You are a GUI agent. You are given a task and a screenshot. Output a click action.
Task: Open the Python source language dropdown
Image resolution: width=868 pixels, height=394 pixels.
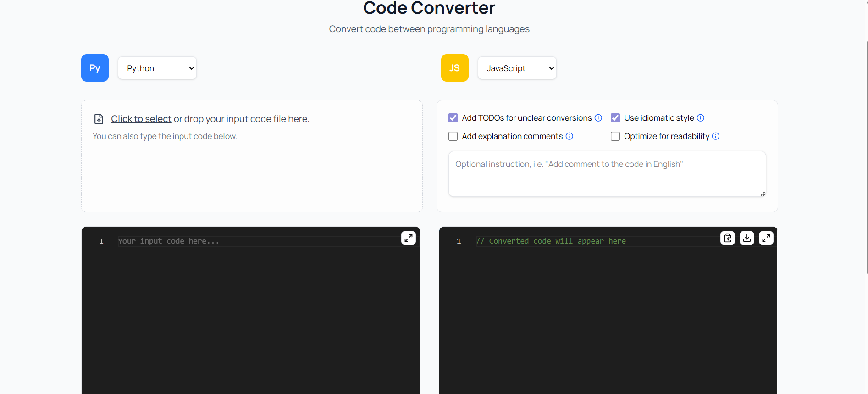(x=157, y=68)
